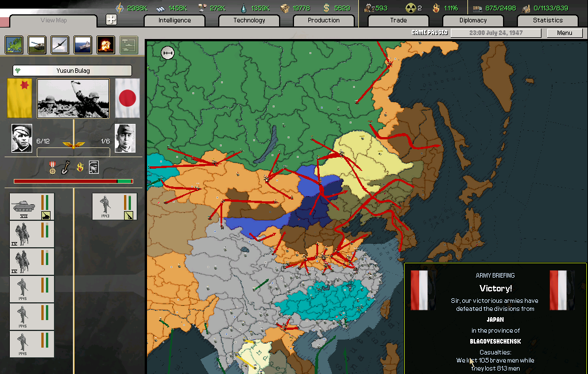Select the Japanese 1943 infantry division card
This screenshot has width=588, height=374.
[x=114, y=207]
